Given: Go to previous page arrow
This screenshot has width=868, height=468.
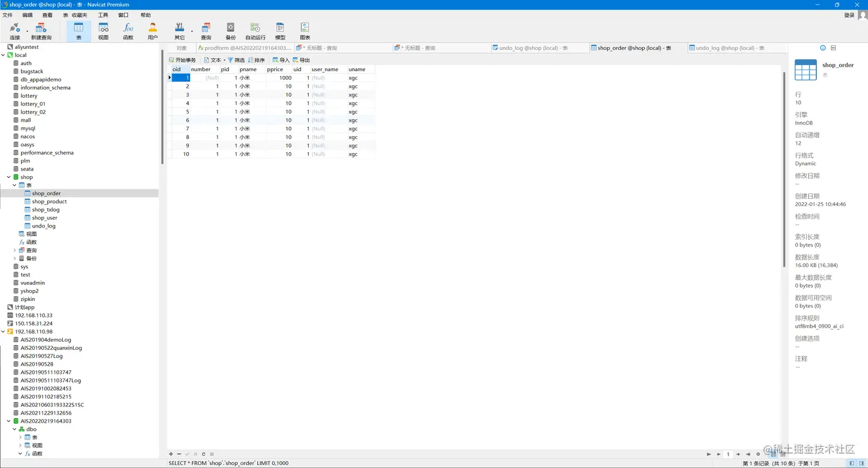Looking at the screenshot, I should (718, 454).
